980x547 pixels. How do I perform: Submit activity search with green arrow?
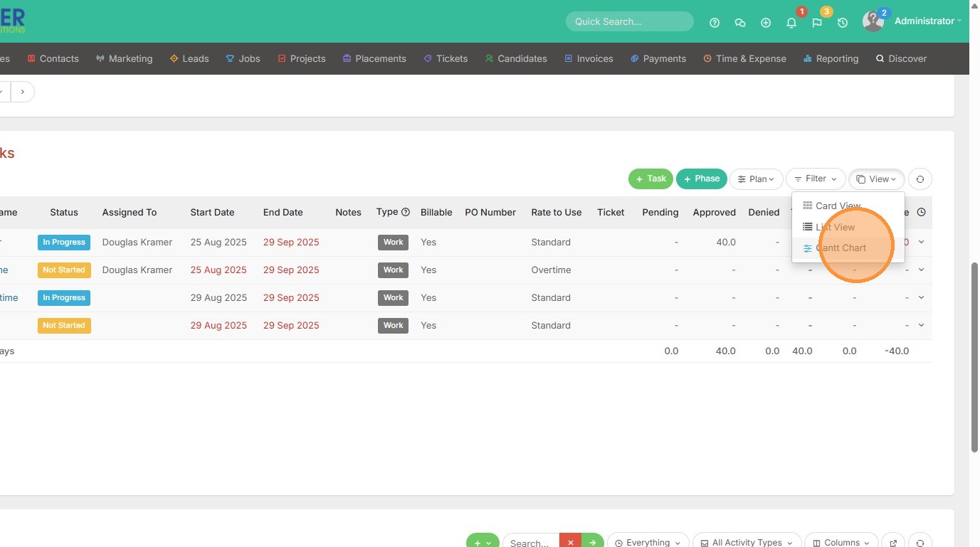click(x=593, y=543)
